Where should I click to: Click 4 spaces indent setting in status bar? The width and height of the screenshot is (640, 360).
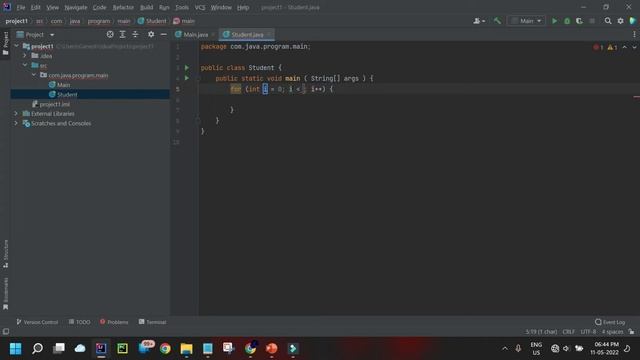(612, 332)
